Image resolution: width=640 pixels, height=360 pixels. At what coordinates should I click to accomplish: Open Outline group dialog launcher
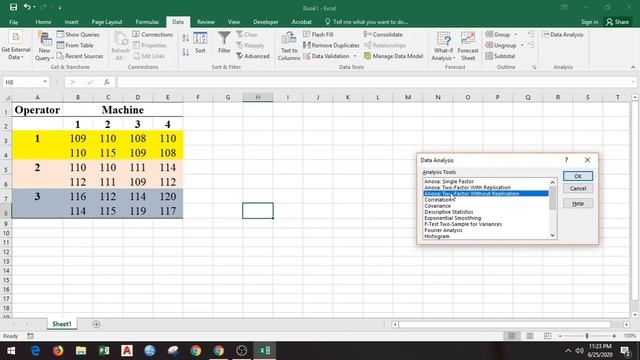click(534, 67)
